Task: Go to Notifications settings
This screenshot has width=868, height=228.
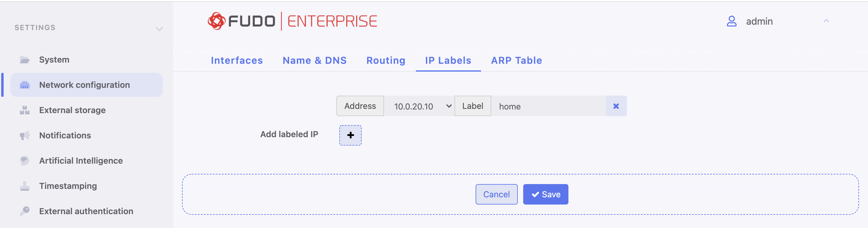Action: (86, 136)
